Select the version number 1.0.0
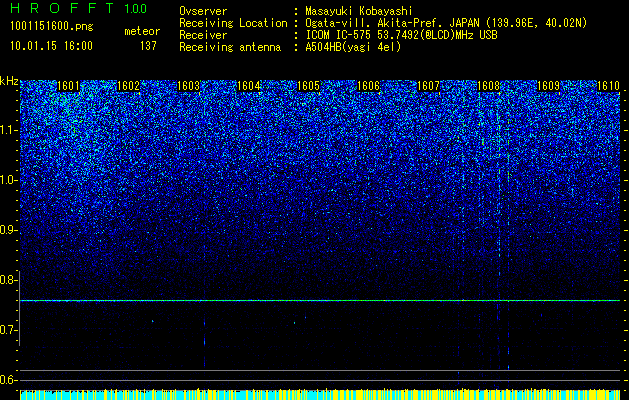629x400 pixels. click(136, 9)
